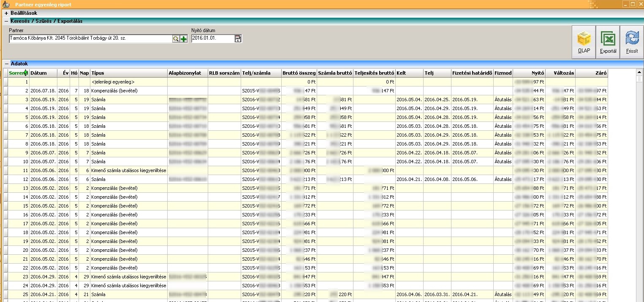Click the Nyitó dátum date field
This screenshot has width=644, height=302.
(212, 38)
